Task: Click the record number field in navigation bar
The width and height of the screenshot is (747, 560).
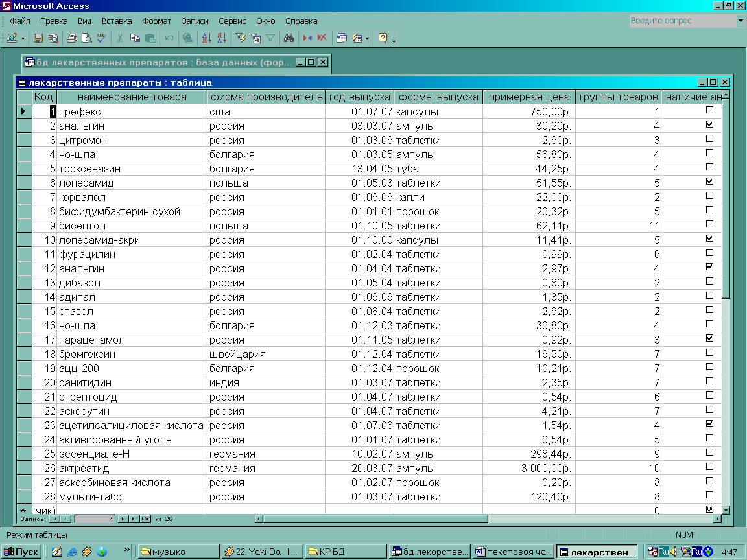Action: [94, 519]
